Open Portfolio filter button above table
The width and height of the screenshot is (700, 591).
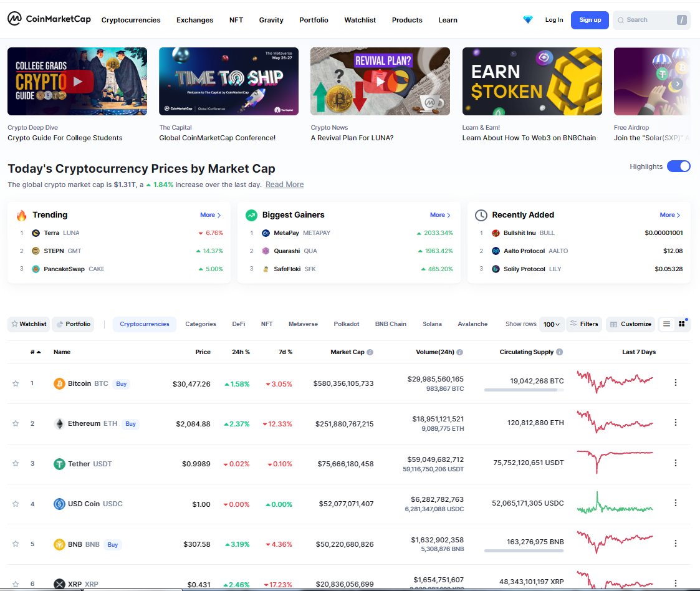(74, 324)
